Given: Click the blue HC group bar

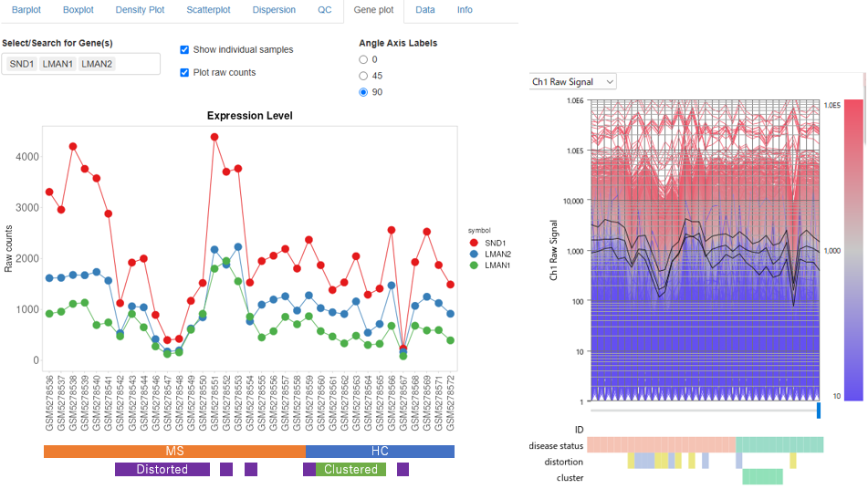Looking at the screenshot, I should click(x=380, y=452).
